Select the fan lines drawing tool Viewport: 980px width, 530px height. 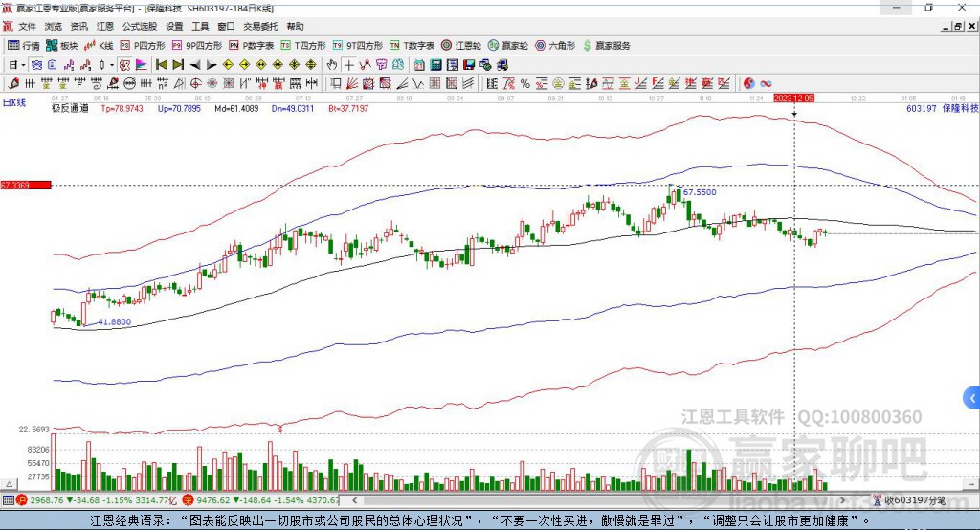pos(352,83)
